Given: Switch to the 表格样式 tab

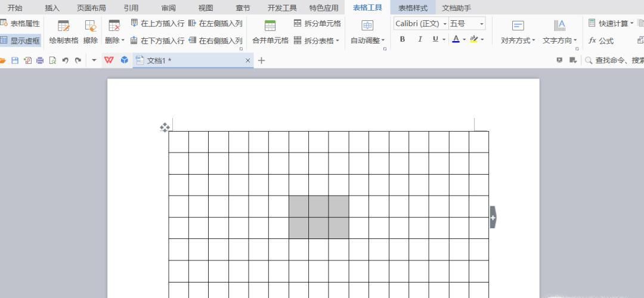Looking at the screenshot, I should click(413, 8).
